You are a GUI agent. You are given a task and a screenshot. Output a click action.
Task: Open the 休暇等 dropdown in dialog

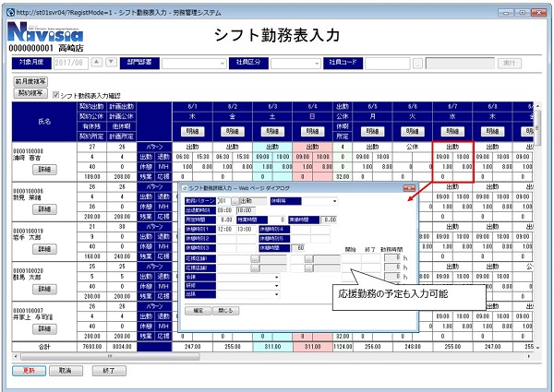[x=319, y=201]
